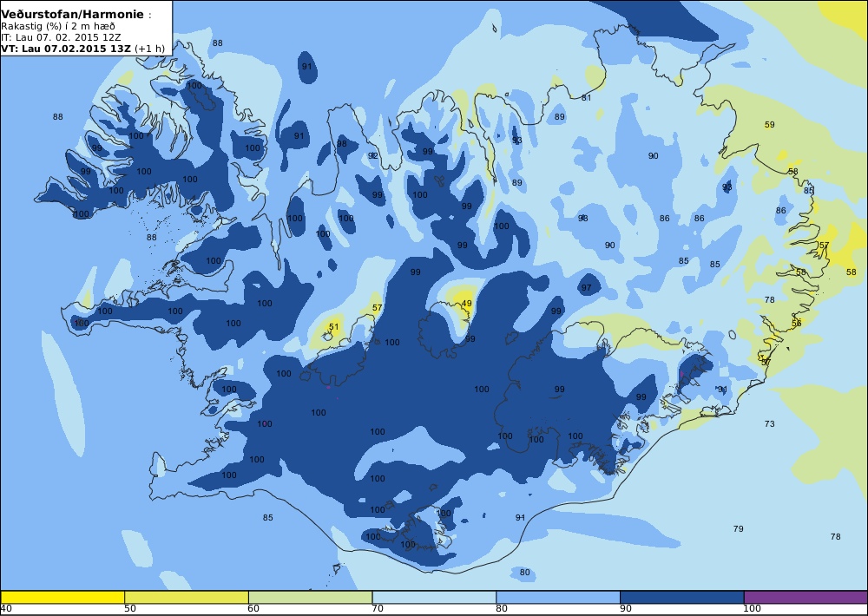This screenshot has width=868, height=616.
Task: Click the 'VT: Lau 07.02.2015 13Z' line
Action: 66,48
